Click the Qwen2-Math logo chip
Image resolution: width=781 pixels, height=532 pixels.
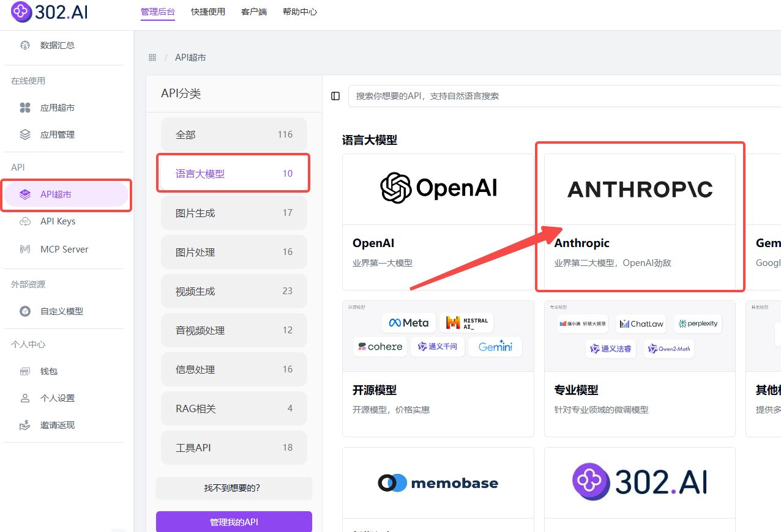pos(668,349)
